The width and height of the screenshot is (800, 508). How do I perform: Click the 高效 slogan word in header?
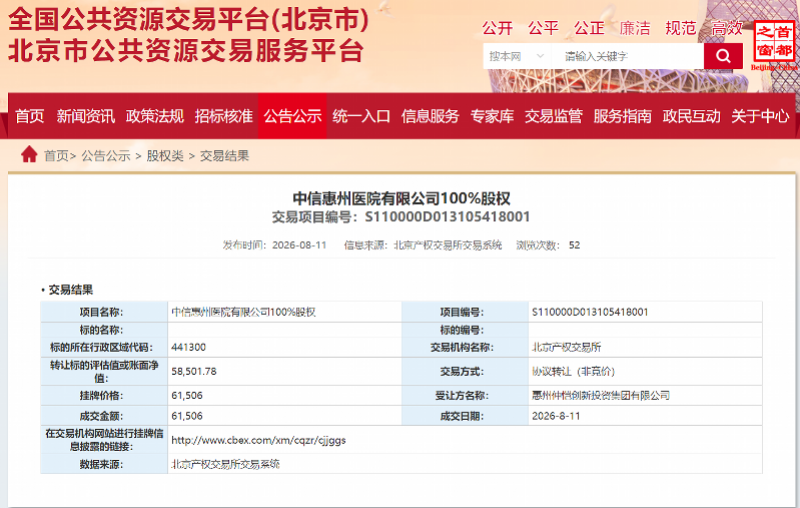pos(727,28)
